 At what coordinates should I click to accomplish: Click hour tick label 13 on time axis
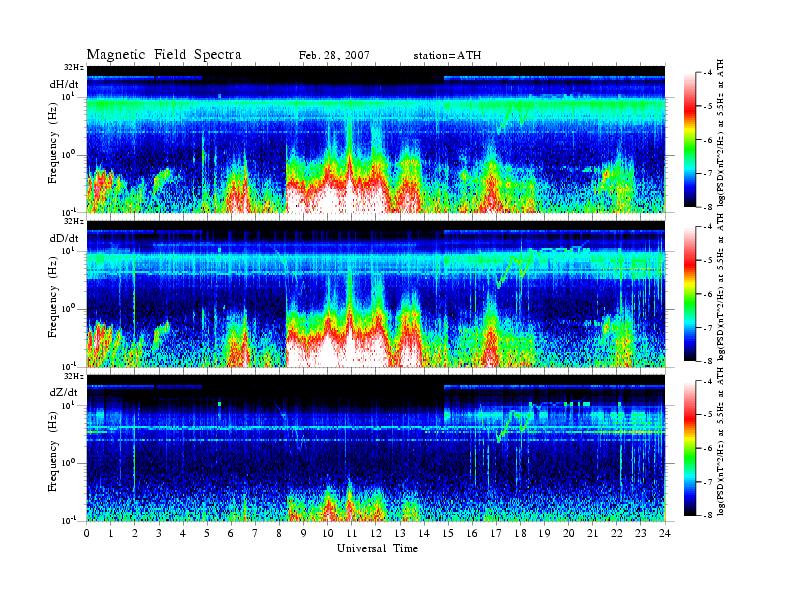pos(400,534)
